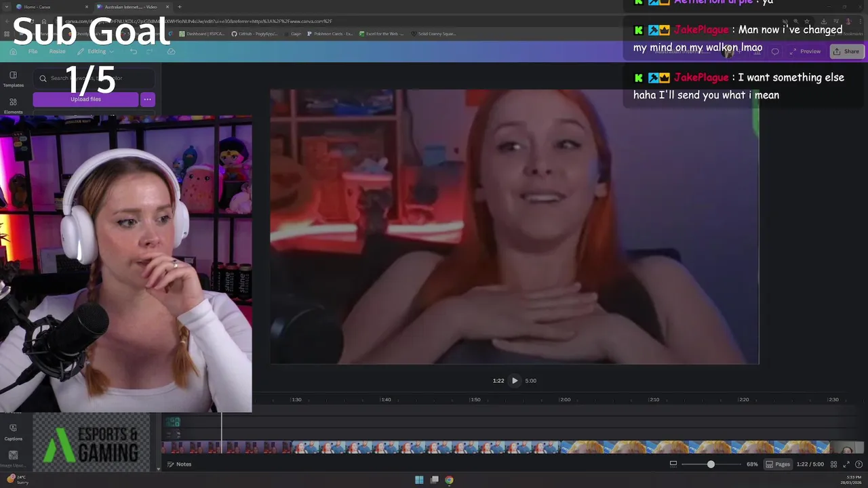This screenshot has height=488, width=868.
Task: Open grid view of pages
Action: [x=833, y=464]
